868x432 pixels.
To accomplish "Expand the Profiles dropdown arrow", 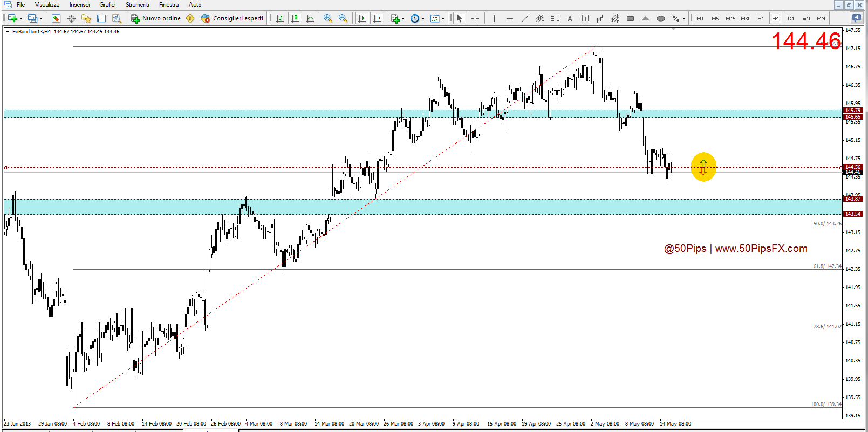I will 41,18.
